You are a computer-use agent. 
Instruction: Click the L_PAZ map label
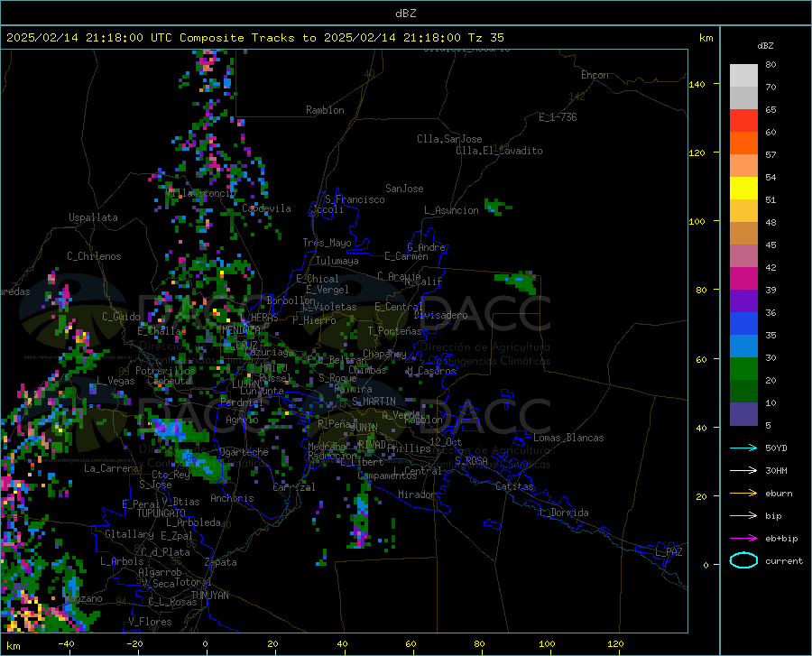(x=669, y=552)
